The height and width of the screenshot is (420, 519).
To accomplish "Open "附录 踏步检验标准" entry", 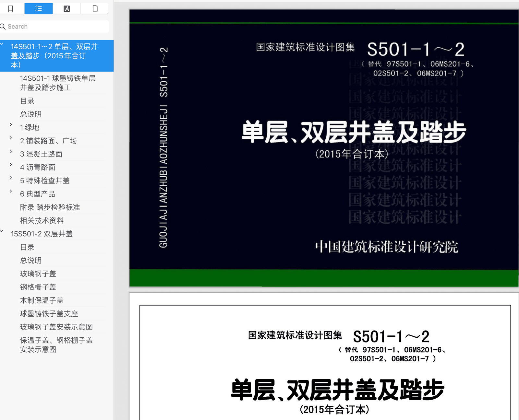I will click(x=50, y=207).
